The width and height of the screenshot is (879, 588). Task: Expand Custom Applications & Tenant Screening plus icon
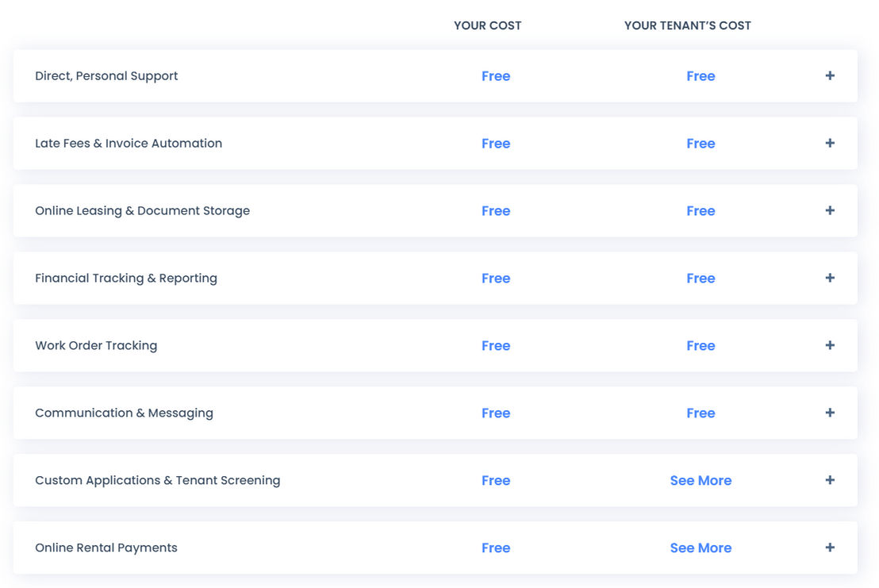click(830, 480)
